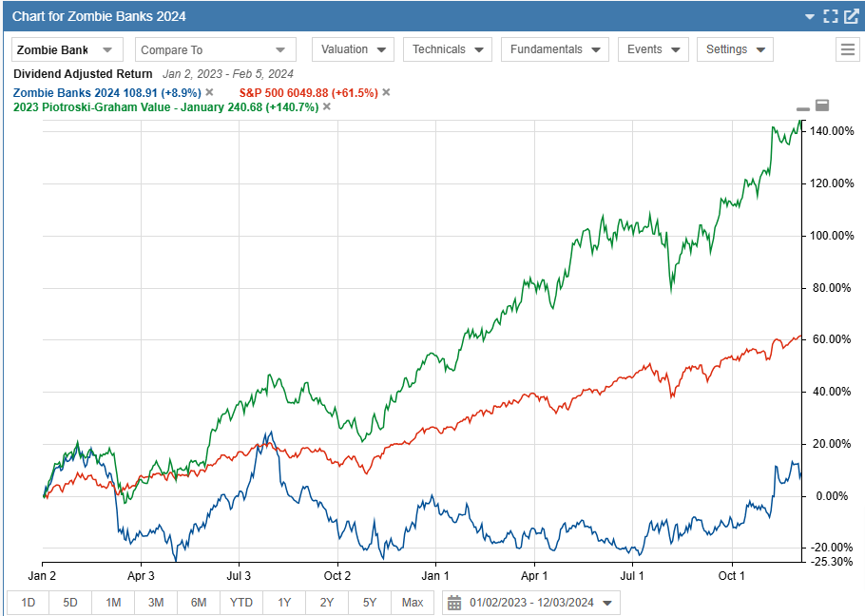865x616 pixels.
Task: Open the date range selector showing 01/02/2023
Action: coord(528,602)
